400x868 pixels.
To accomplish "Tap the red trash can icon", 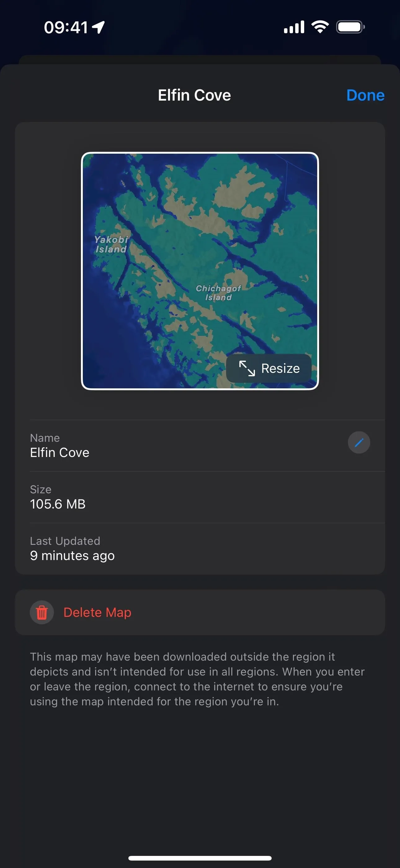I will pyautogui.click(x=42, y=612).
